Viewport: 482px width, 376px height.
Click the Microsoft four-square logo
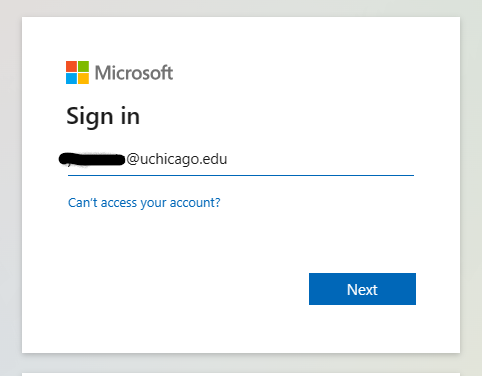pyautogui.click(x=77, y=72)
